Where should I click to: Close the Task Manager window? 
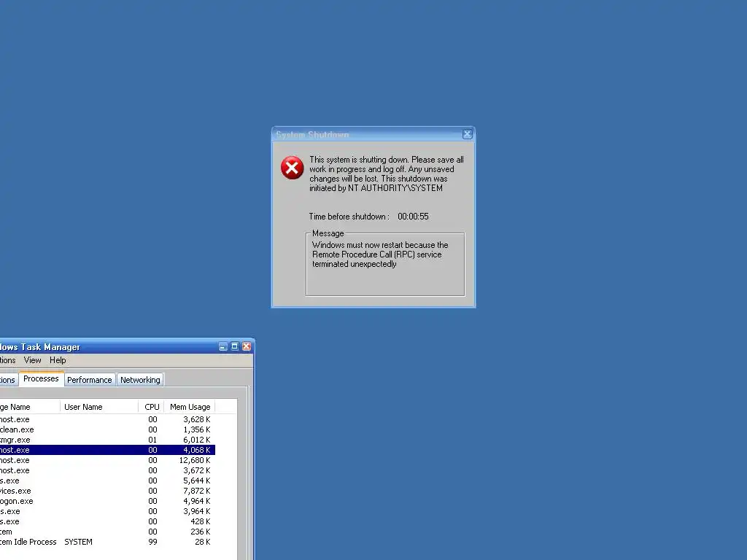coord(247,346)
